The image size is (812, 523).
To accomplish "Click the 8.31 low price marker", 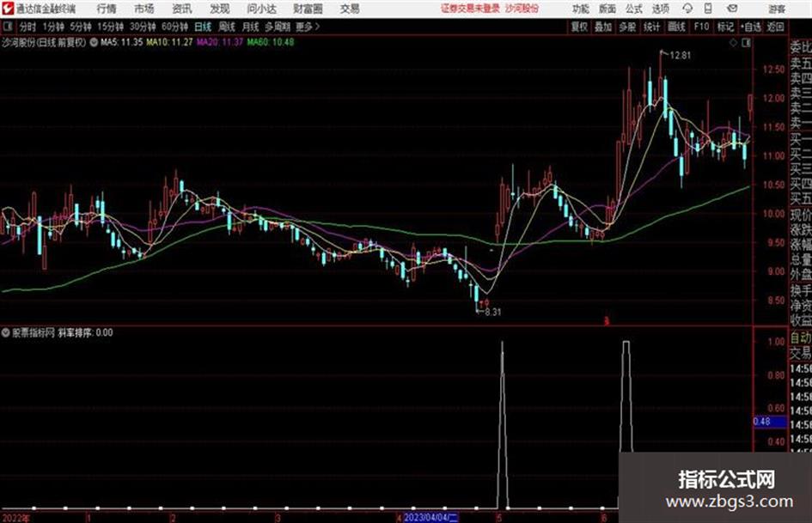I will coord(493,312).
